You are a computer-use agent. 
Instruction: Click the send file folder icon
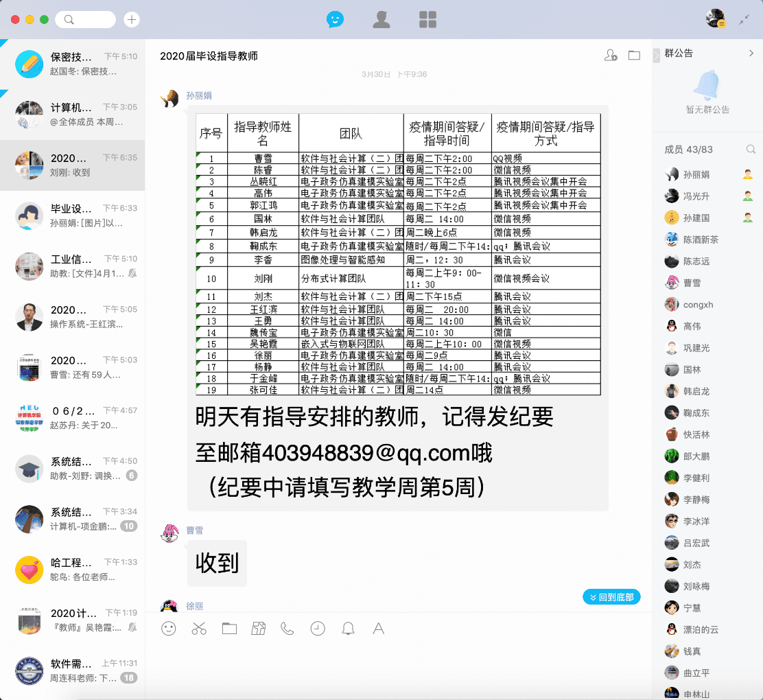pos(229,628)
